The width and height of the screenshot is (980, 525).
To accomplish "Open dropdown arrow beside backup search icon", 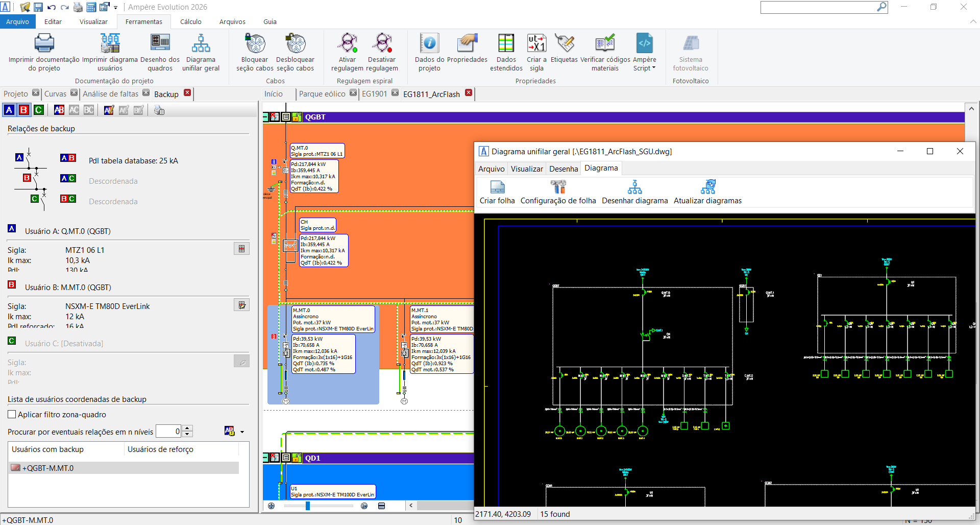I will click(242, 432).
